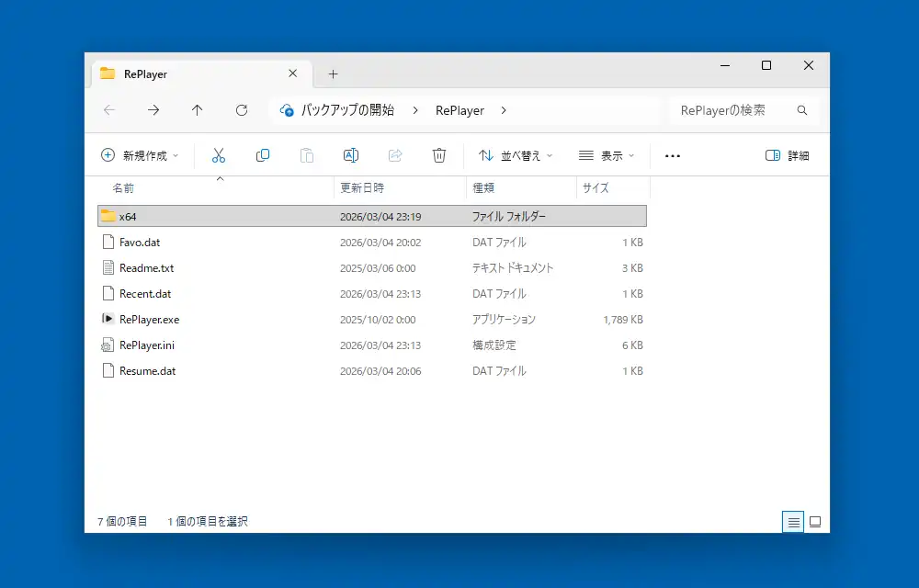This screenshot has width=919, height=588.
Task: Navigate up one folder level
Action: 198,110
